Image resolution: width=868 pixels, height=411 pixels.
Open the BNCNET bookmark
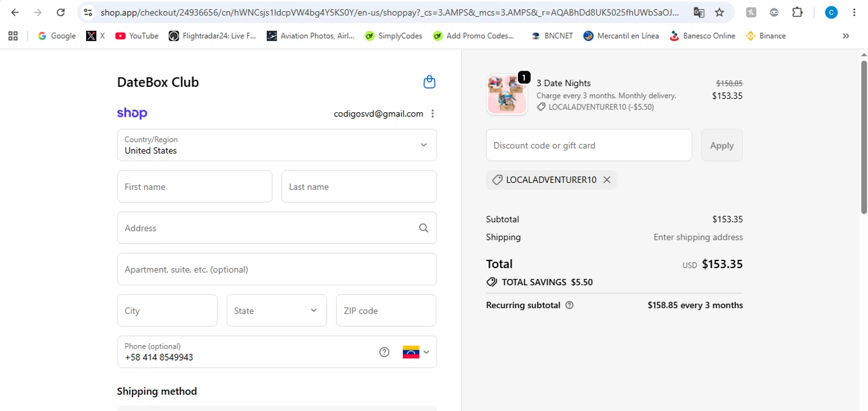coord(552,36)
